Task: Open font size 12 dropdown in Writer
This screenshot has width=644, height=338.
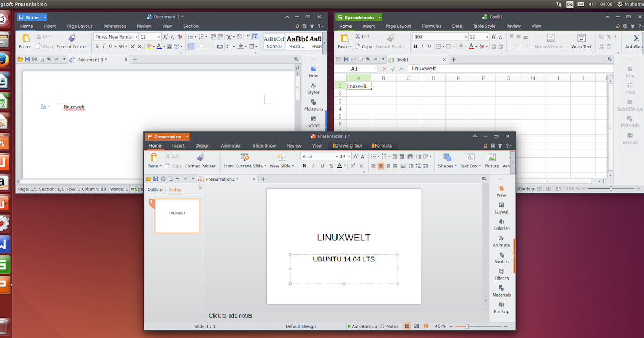Action: point(158,37)
